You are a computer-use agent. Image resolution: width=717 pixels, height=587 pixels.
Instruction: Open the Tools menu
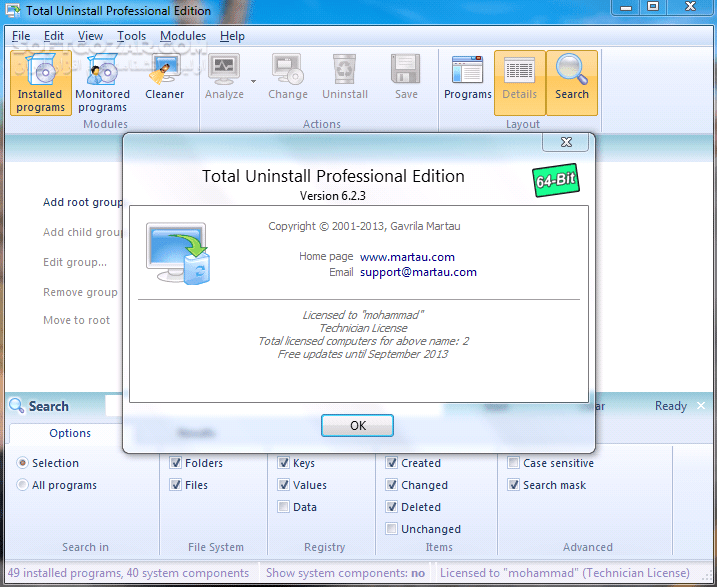pyautogui.click(x=131, y=36)
